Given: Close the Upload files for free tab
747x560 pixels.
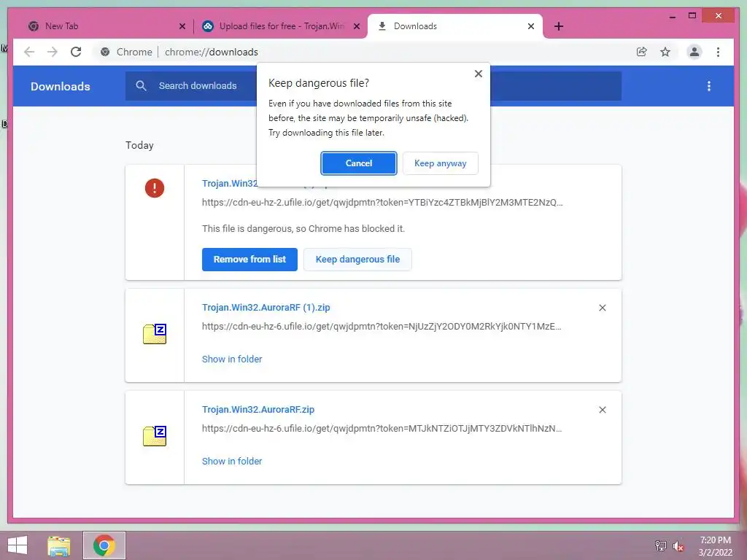Looking at the screenshot, I should (x=356, y=26).
